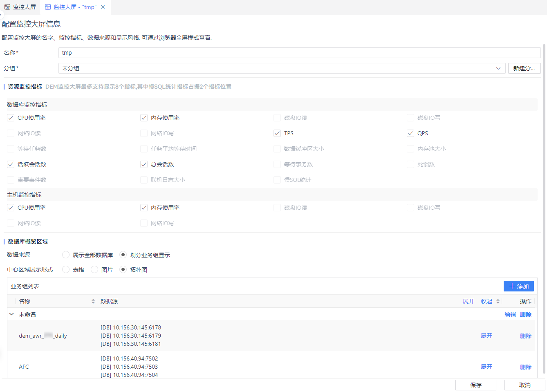Select 划分业务组显示 radio option

pos(123,255)
